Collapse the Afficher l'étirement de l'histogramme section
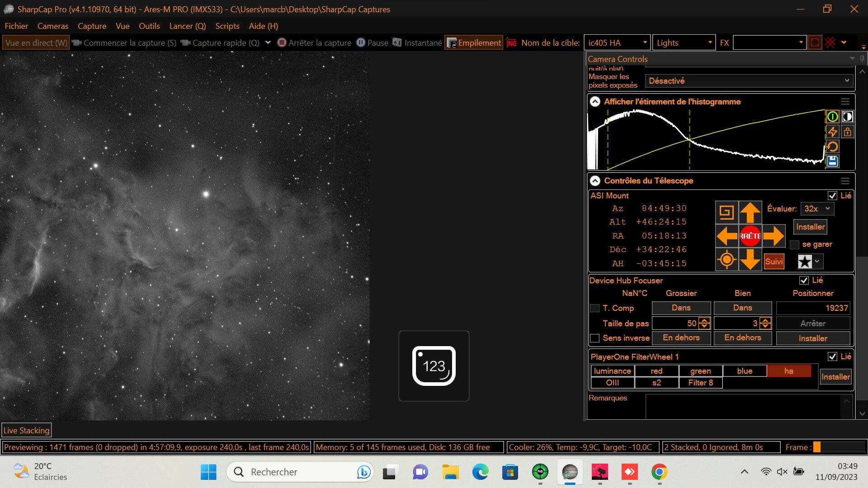Image resolution: width=868 pixels, height=488 pixels. pyautogui.click(x=595, y=102)
